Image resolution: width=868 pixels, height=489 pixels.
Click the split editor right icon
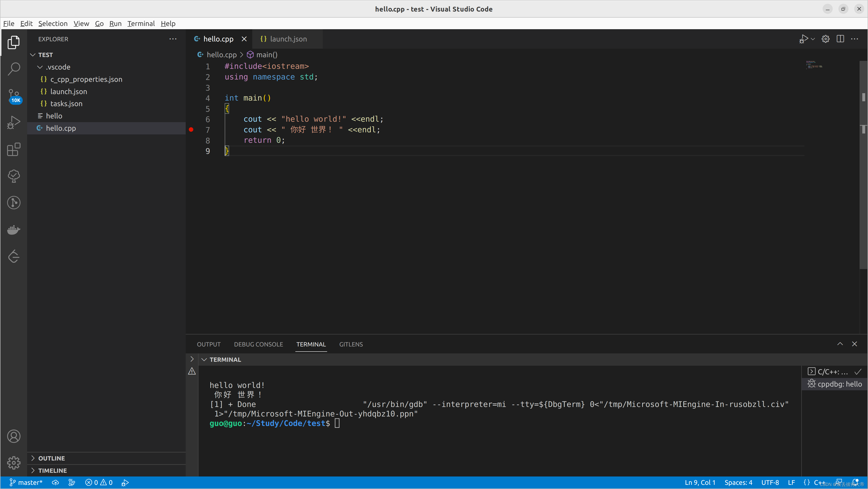tap(840, 39)
